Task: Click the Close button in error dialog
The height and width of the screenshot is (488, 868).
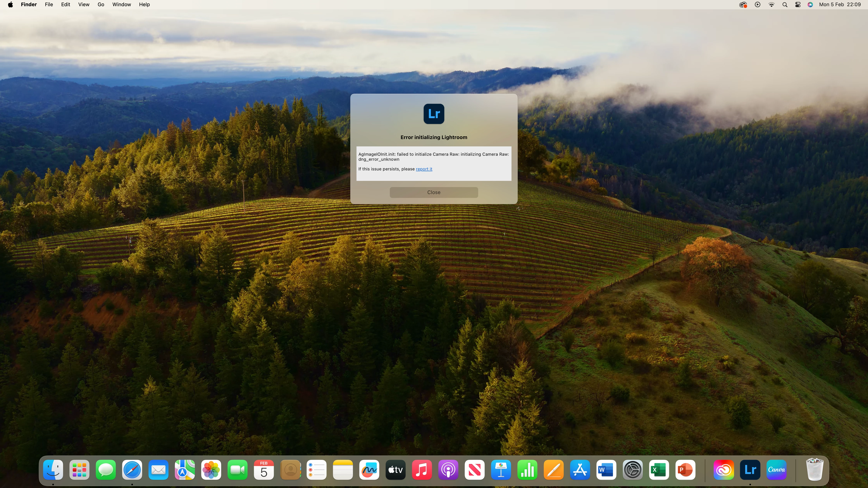Action: click(434, 192)
